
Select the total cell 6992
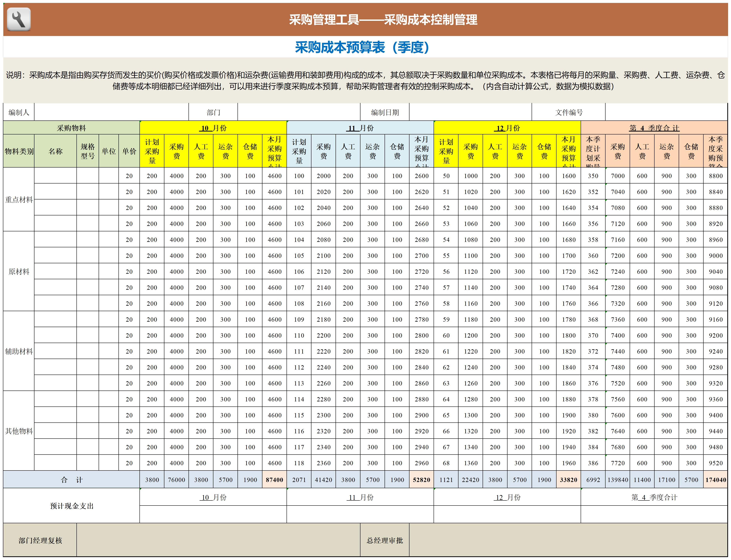[593, 479]
